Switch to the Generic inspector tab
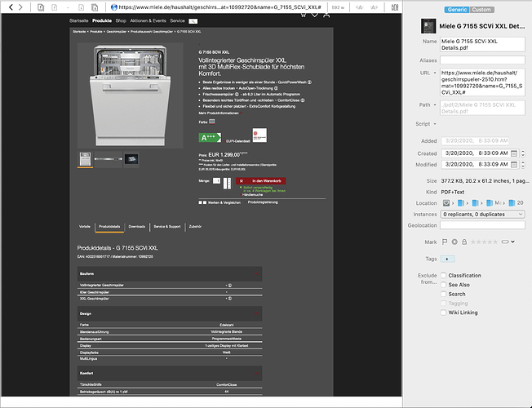This screenshot has width=532, height=408. point(457,10)
